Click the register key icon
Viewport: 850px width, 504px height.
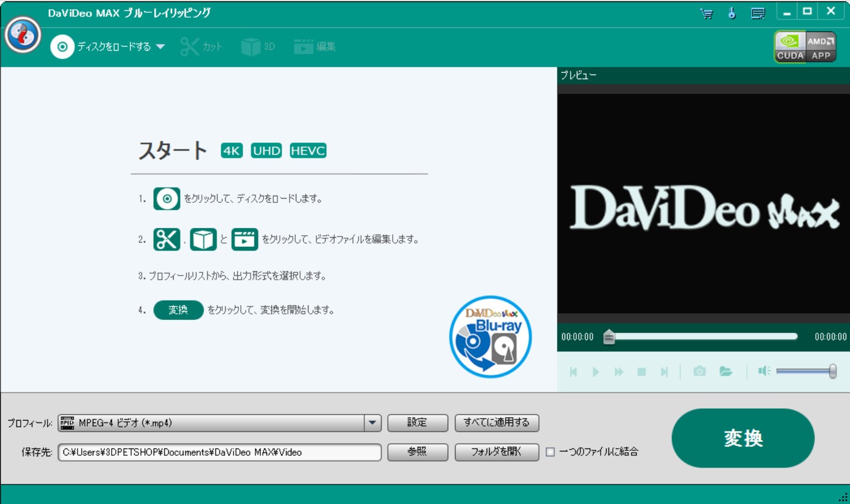click(732, 13)
